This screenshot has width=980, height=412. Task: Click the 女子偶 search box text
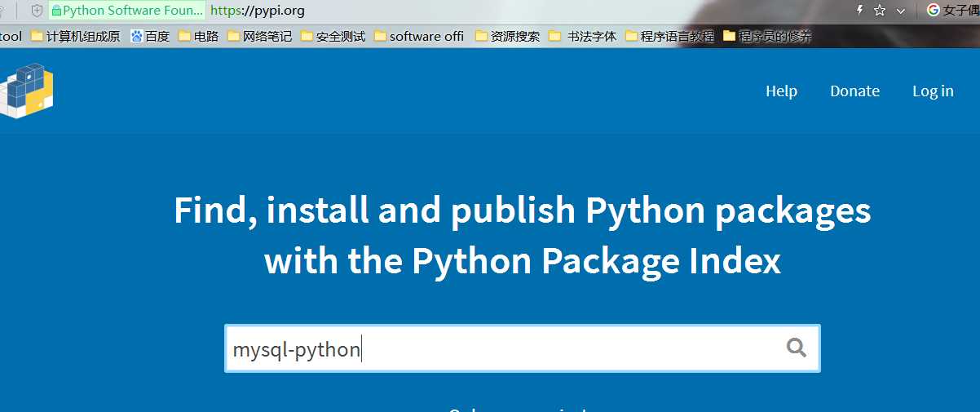[x=961, y=11]
